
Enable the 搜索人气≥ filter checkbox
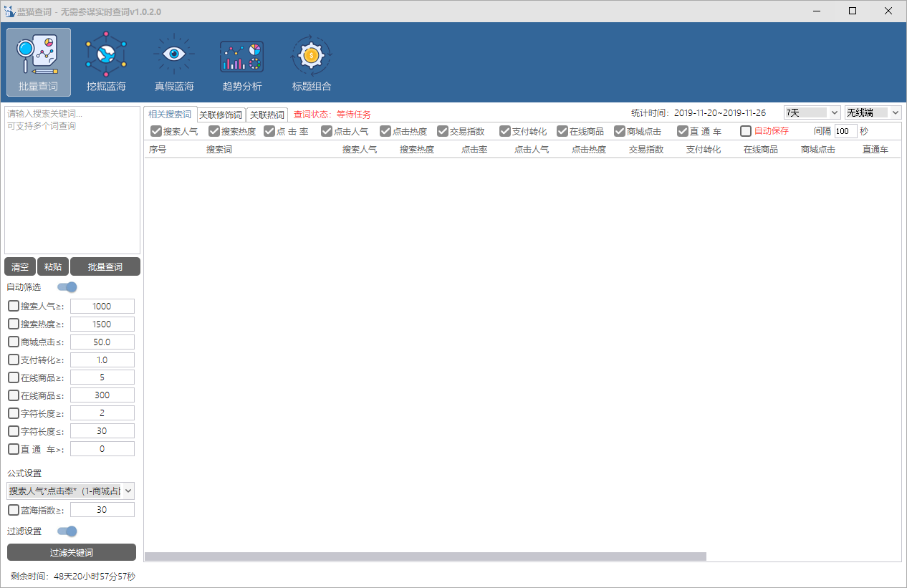(14, 307)
